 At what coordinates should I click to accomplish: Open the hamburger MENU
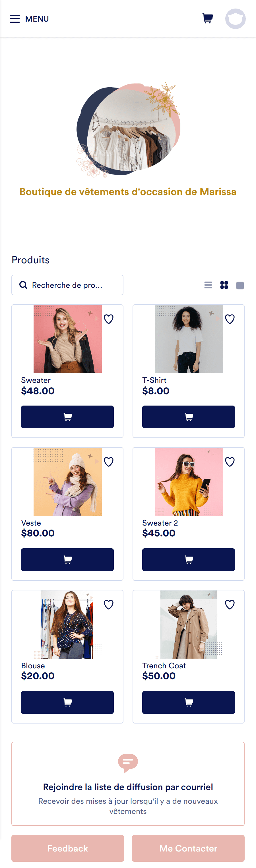29,19
